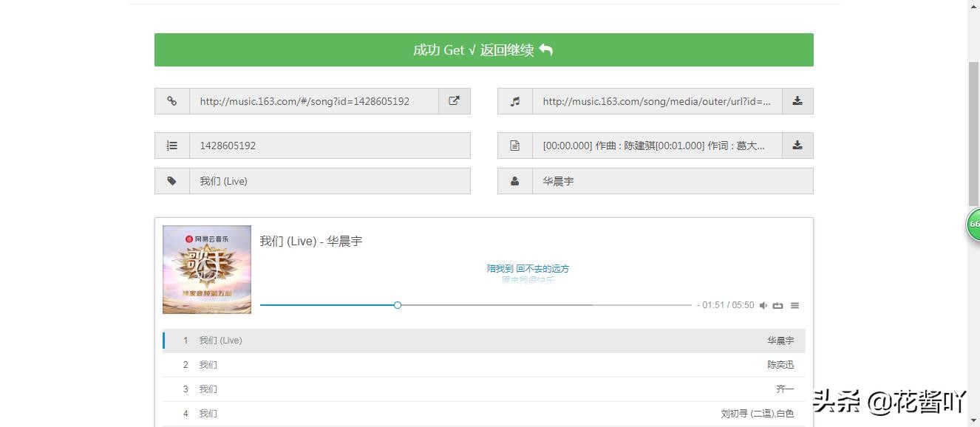
Task: Click the artist field 华晨宇
Action: [x=673, y=181]
